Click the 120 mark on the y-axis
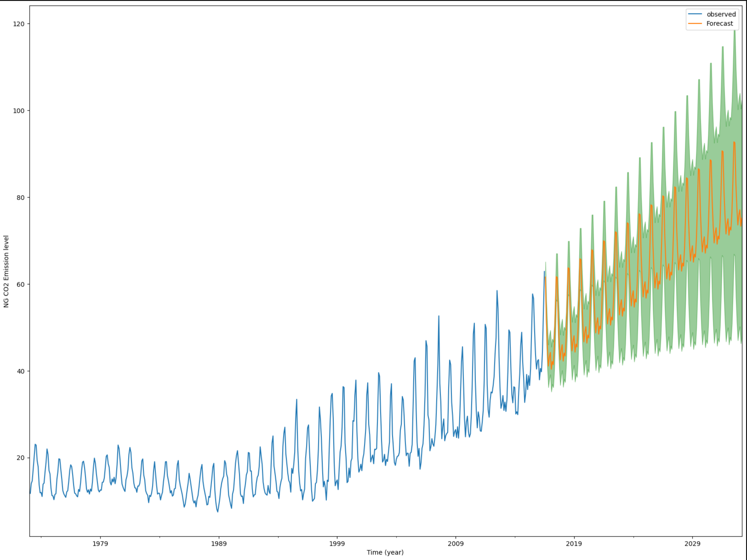This screenshot has height=560, width=747. coord(19,23)
